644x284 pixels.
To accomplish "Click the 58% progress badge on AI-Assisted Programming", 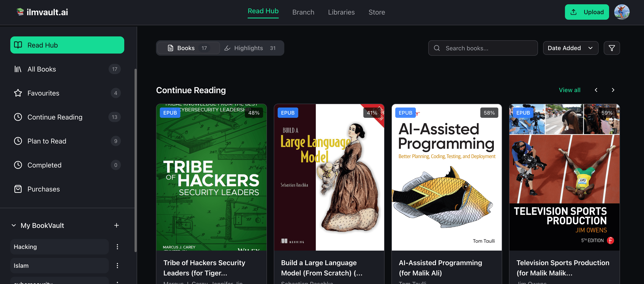I will [x=489, y=113].
